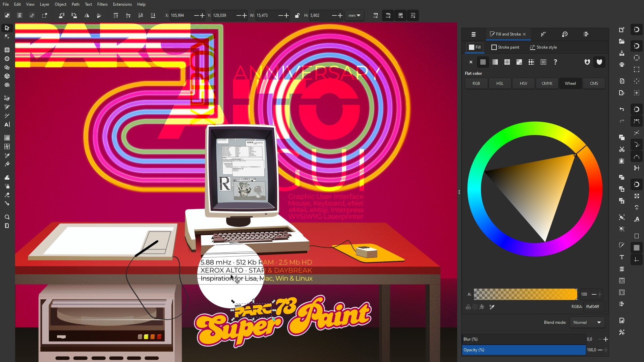
Task: Select the 3D box tool
Action: point(7,76)
